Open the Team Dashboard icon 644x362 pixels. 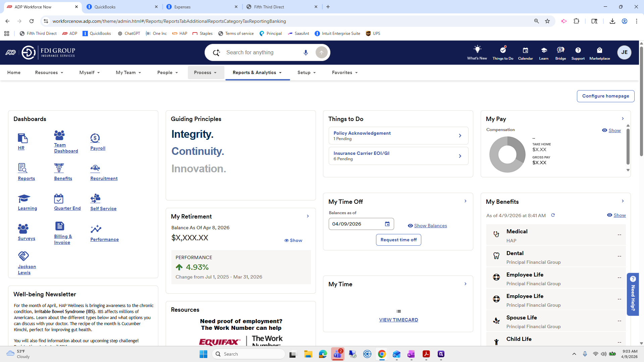tap(59, 135)
